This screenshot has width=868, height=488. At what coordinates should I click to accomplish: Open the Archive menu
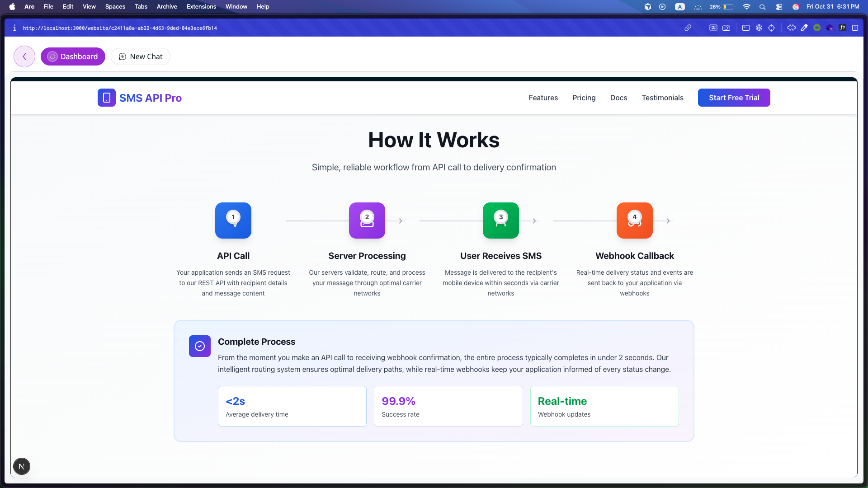click(x=167, y=6)
